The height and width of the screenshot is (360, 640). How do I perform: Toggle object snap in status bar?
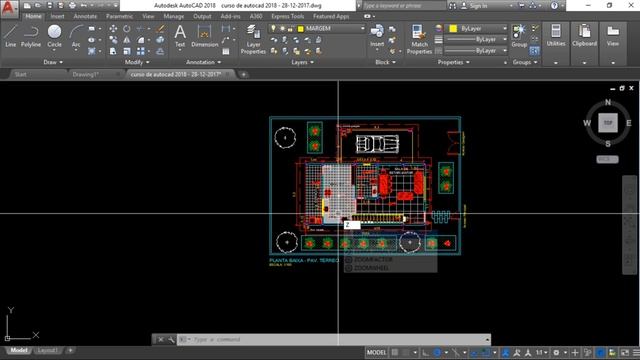(x=485, y=352)
